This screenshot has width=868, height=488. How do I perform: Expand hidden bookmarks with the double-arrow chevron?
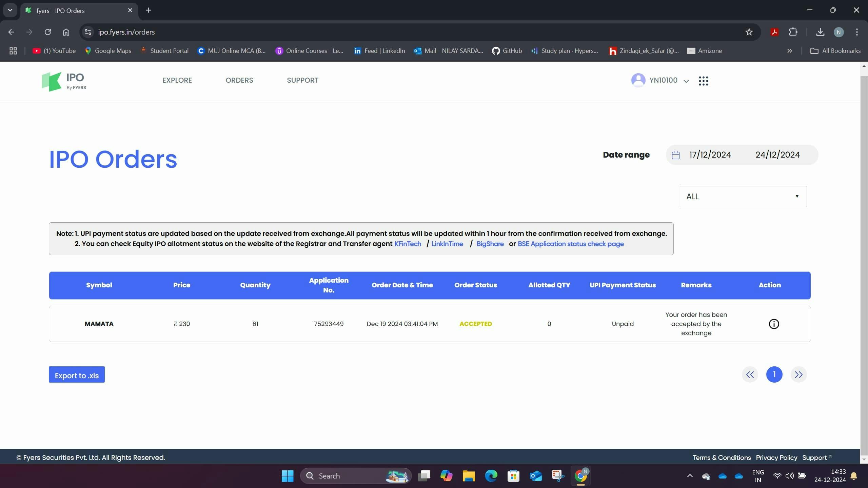(x=790, y=50)
